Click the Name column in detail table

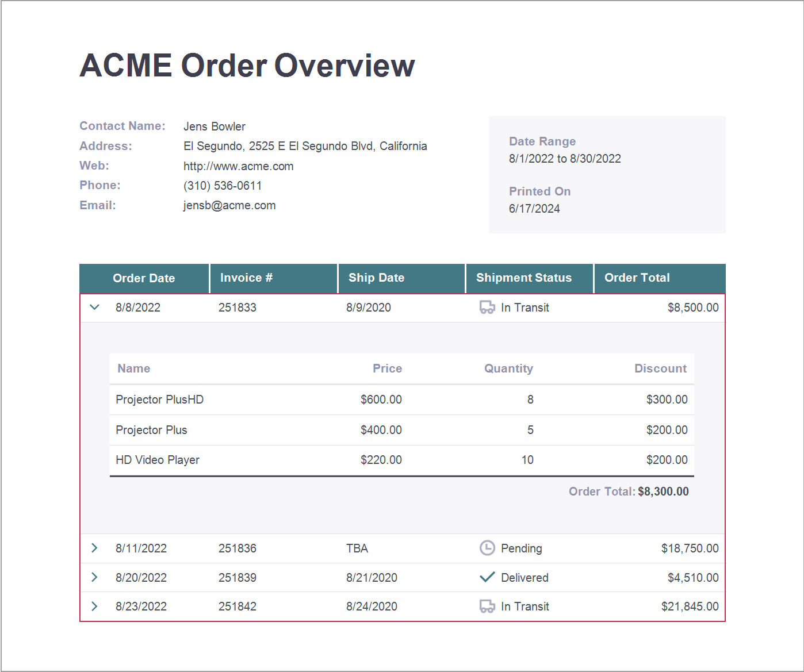[134, 368]
